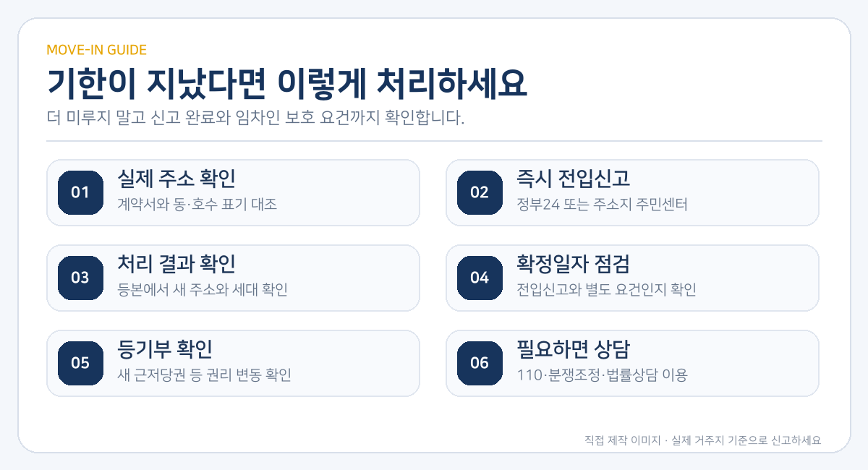Click 정부24 또는 주소지 주민센터 text
Screen dimensions: 868x470
pyautogui.click(x=602, y=205)
